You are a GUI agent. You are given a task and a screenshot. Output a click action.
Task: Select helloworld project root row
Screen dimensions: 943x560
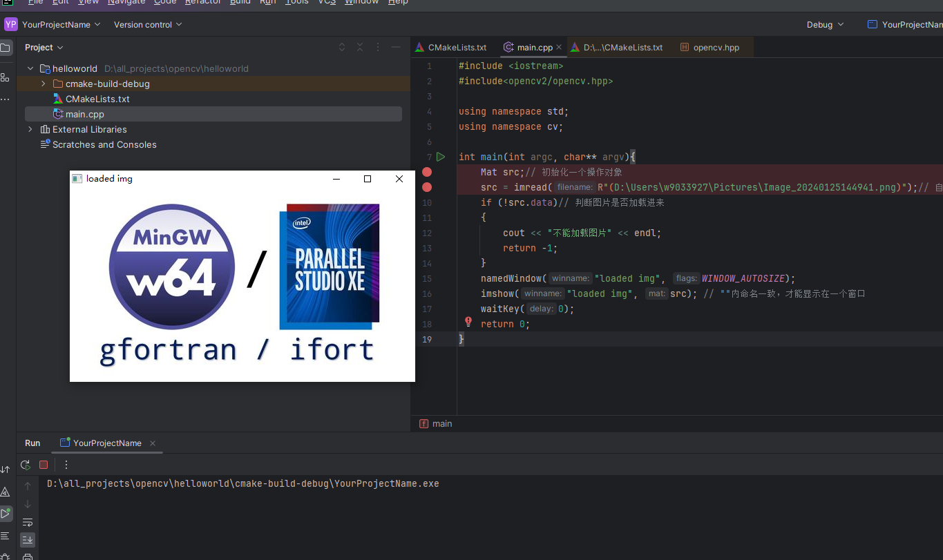tap(213, 68)
